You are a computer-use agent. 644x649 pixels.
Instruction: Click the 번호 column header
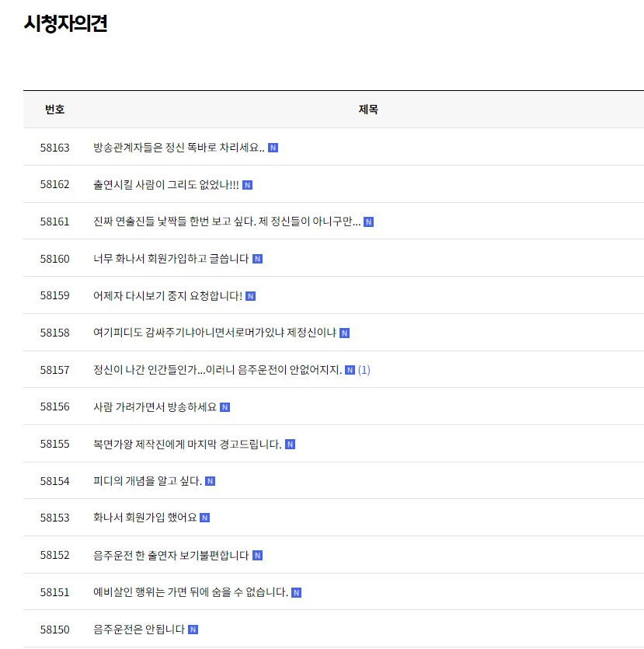click(55, 110)
